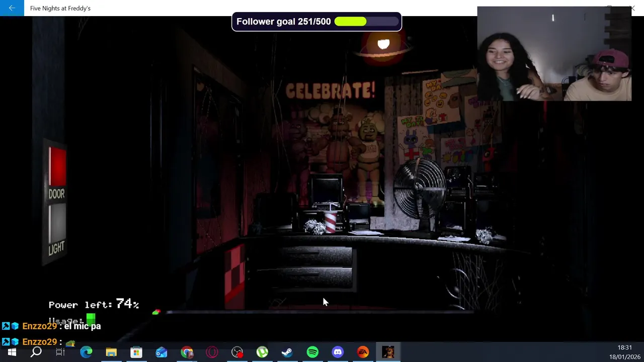Hit the red DOOR button

tap(57, 167)
